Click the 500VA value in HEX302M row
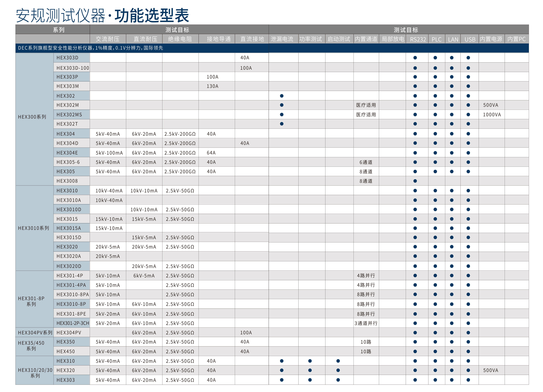 tap(491, 105)
